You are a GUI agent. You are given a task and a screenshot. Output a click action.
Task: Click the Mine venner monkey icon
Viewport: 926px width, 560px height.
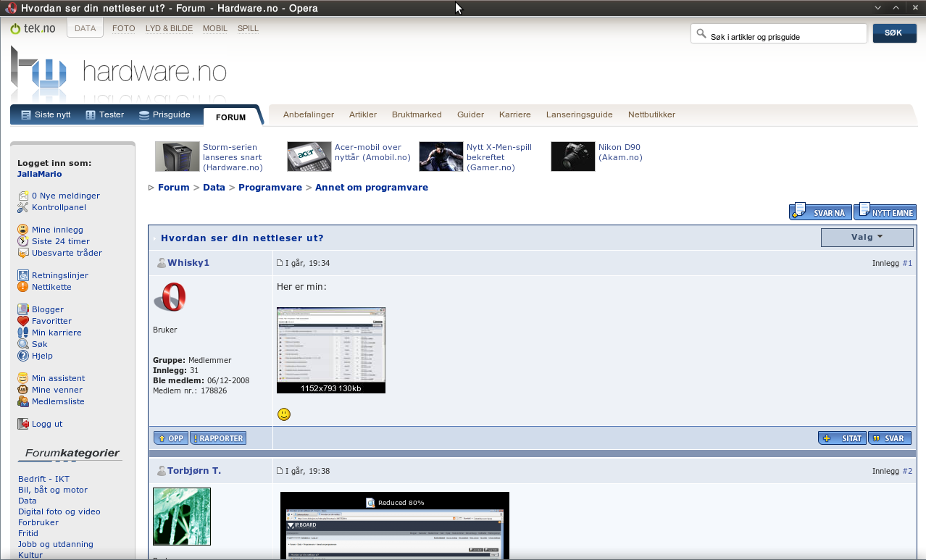pyautogui.click(x=23, y=390)
